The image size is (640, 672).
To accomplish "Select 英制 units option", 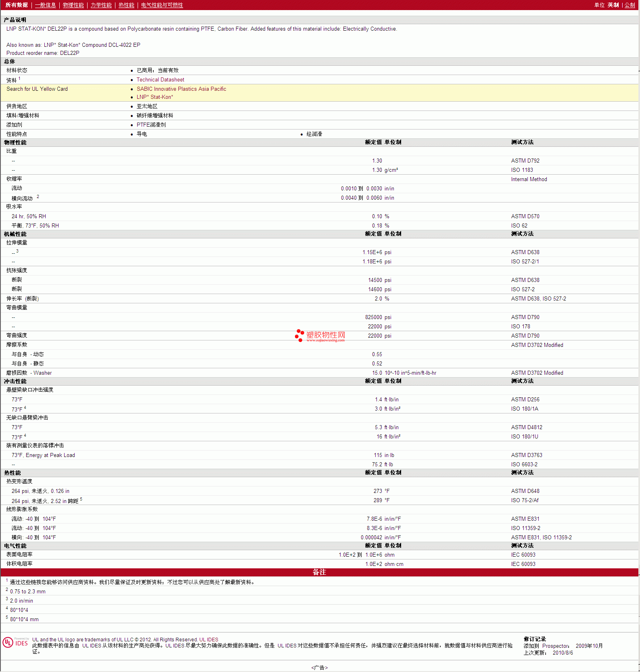I will point(613,5).
